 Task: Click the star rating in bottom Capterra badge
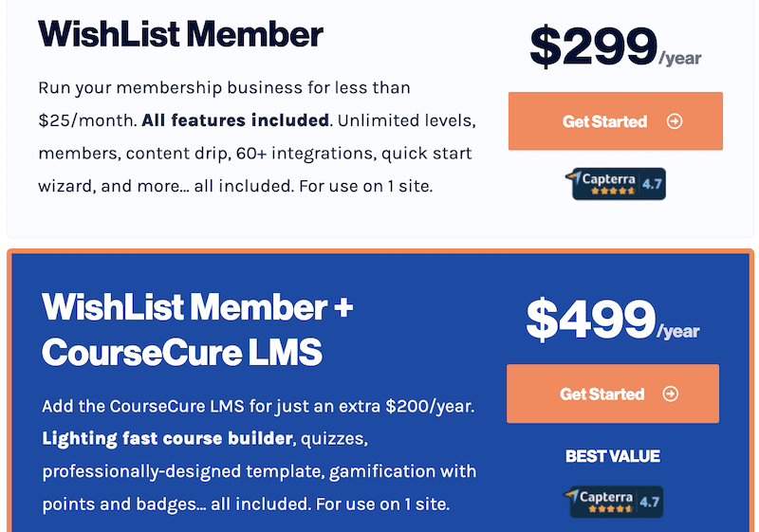coord(610,509)
